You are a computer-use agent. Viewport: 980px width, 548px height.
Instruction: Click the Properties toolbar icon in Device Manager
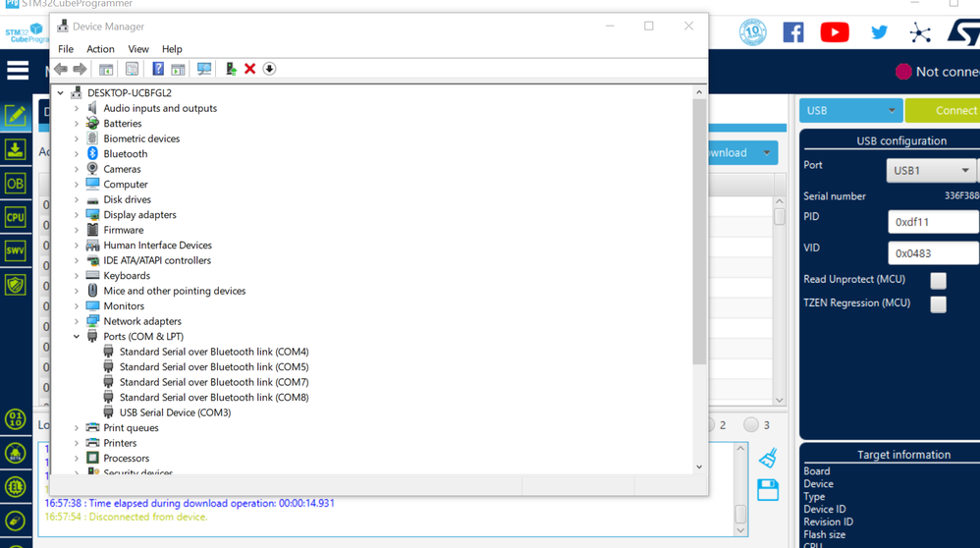132,69
